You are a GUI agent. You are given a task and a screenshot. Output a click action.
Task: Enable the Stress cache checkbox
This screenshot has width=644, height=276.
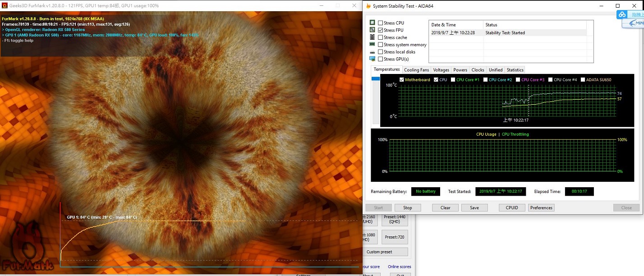pos(381,37)
